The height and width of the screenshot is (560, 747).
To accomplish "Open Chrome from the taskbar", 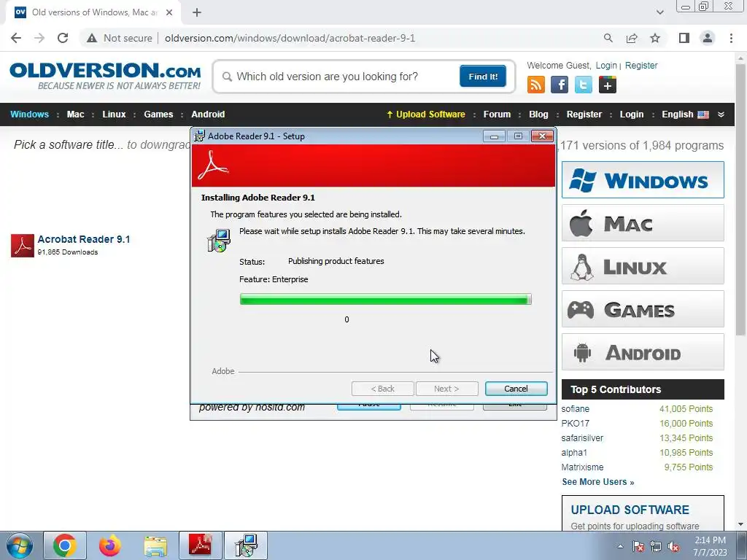I will point(65,545).
